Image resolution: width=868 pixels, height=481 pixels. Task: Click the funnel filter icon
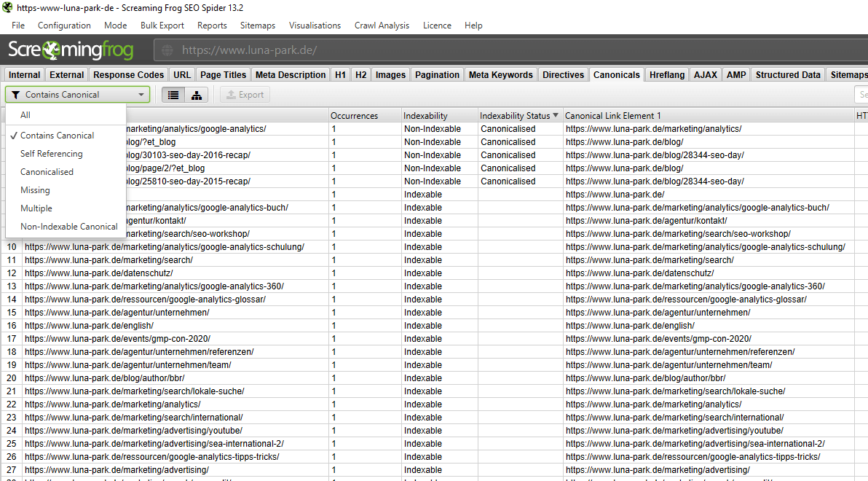tap(15, 95)
